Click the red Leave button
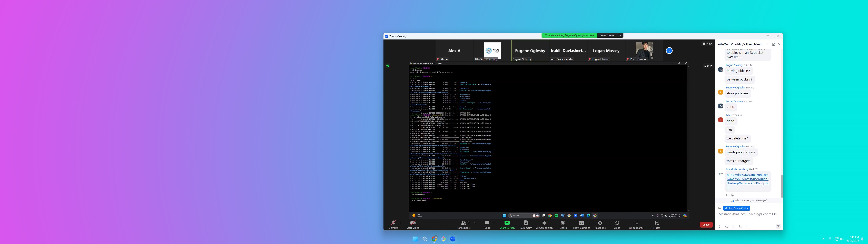The width and height of the screenshot is (868, 244). point(706,225)
